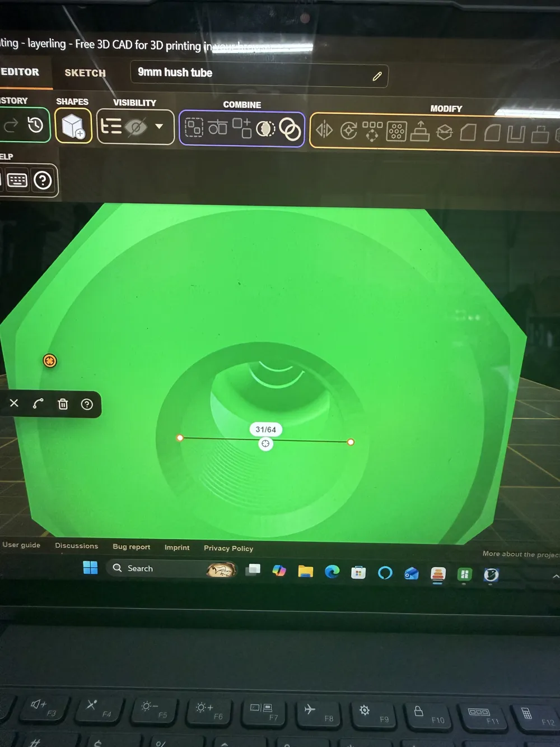The height and width of the screenshot is (747, 560).
Task: Toggle the hide-object crossed eye icon
Action: [136, 127]
